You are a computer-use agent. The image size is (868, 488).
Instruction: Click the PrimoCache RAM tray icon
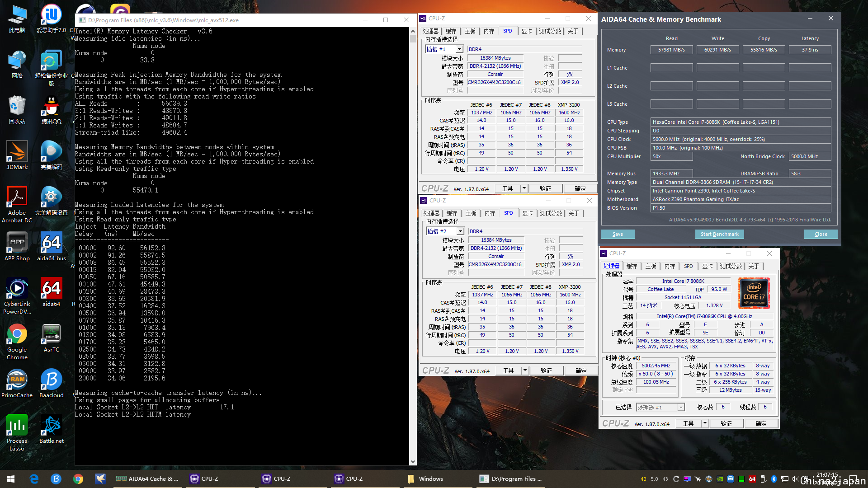708,479
